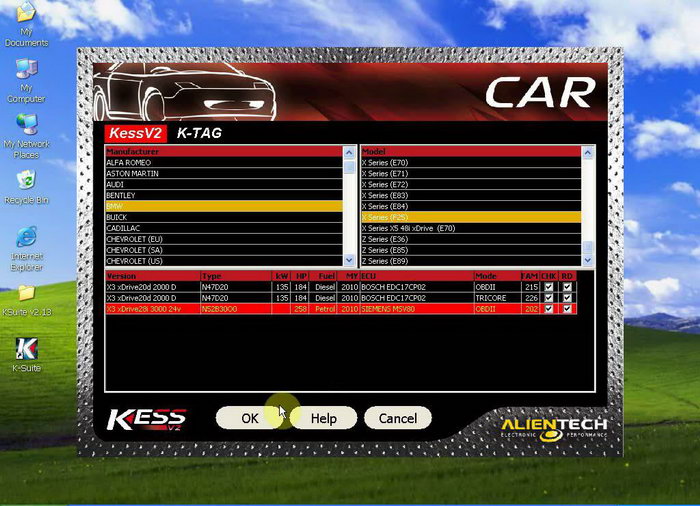This screenshot has width=700, height=506.
Task: Select ASTON MARTIN in Manufacturer list
Action: pos(224,173)
